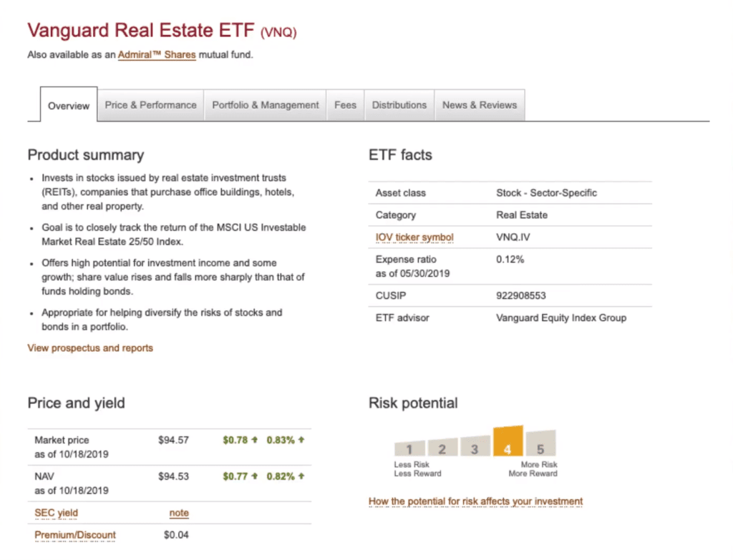
Task: Open the IOV ticker symbol definition link
Action: 414,237
